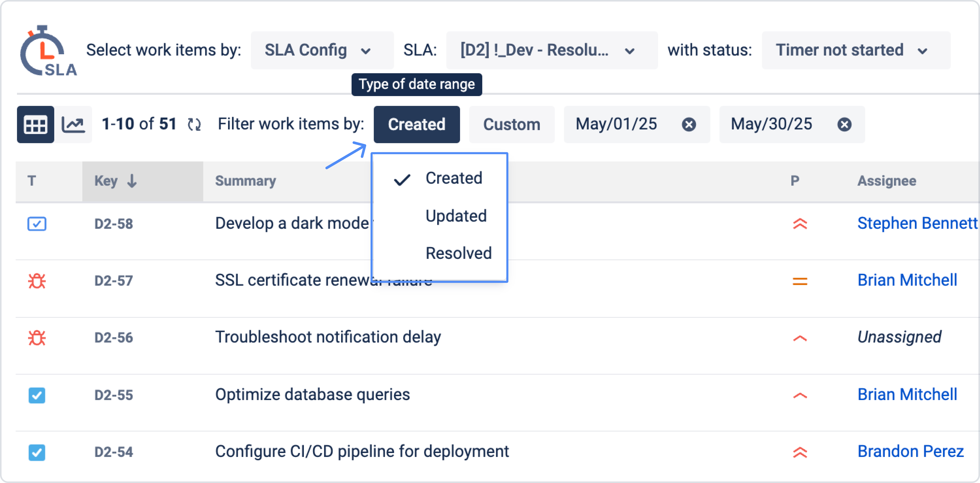Click the bug icon for D2-57

[x=37, y=281]
